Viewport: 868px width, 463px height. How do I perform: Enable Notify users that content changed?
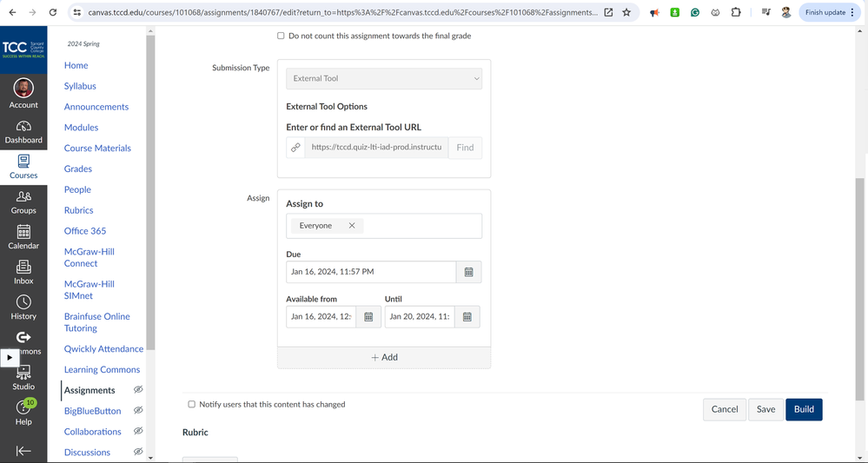pos(192,405)
